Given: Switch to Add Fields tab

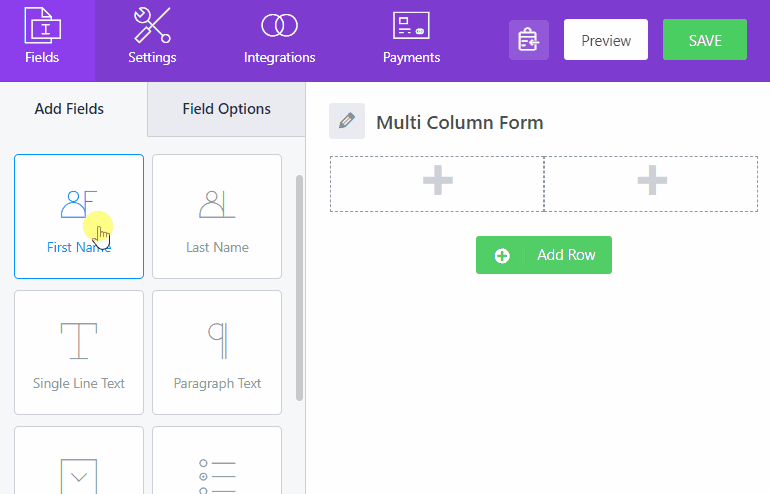Looking at the screenshot, I should (x=69, y=109).
